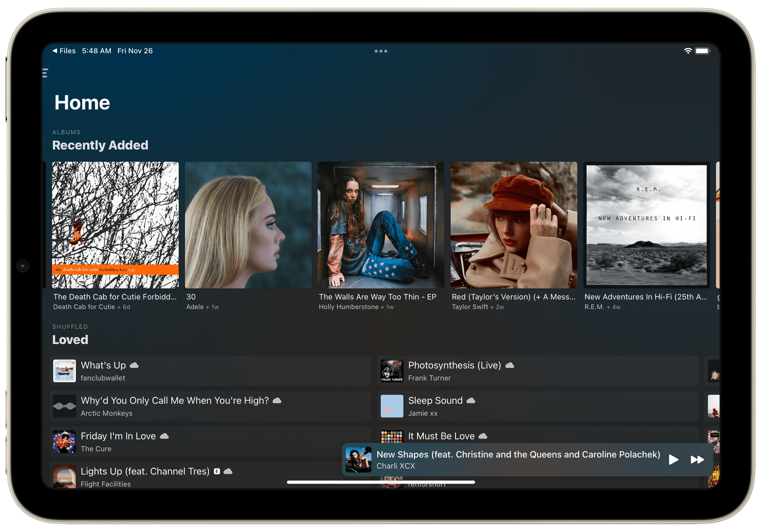This screenshot has width=762, height=532.
Task: Tap Jamie xx song artwork
Action: pyautogui.click(x=392, y=406)
